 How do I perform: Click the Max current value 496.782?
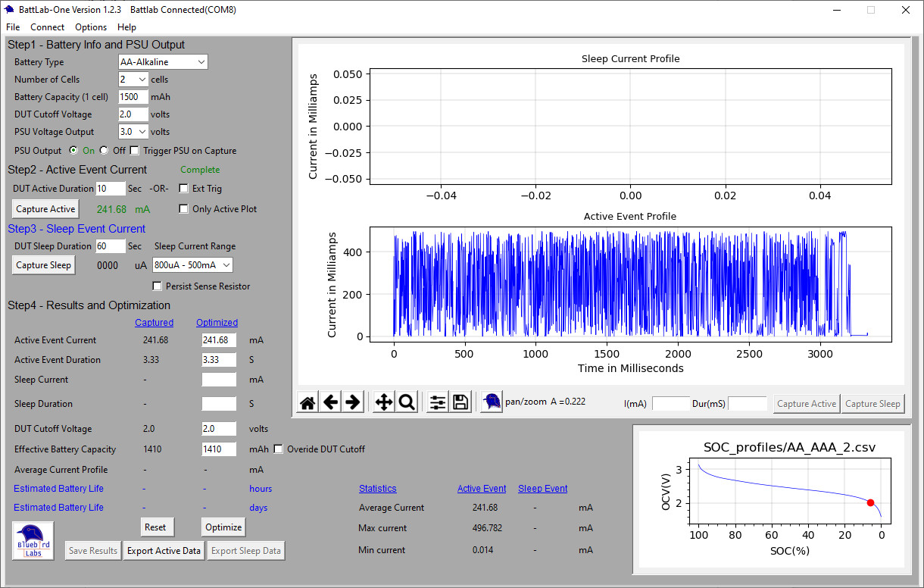click(486, 527)
